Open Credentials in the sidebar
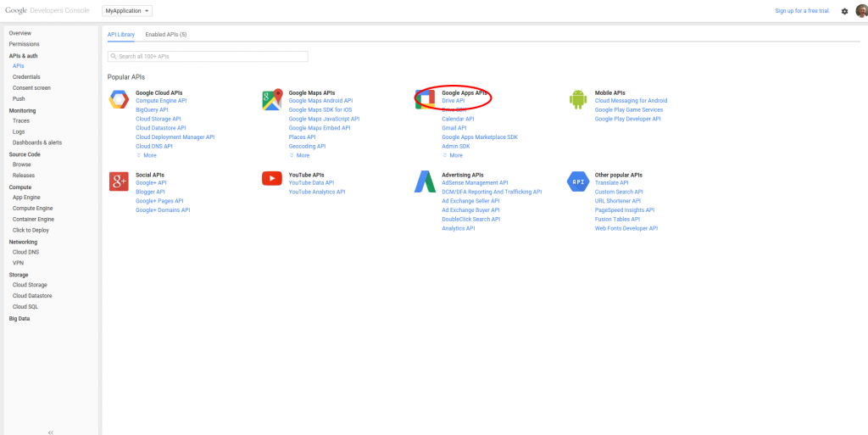 coord(26,76)
